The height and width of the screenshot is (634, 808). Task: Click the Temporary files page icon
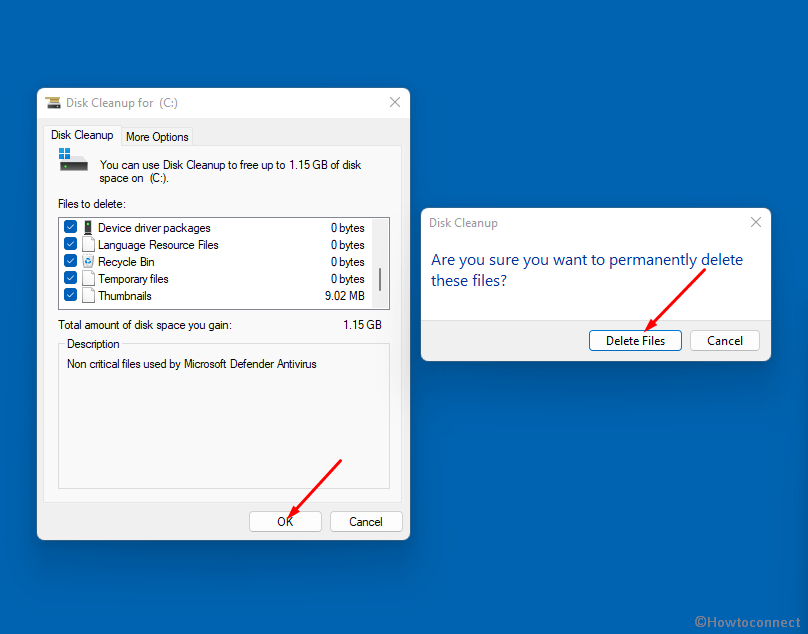click(x=89, y=278)
